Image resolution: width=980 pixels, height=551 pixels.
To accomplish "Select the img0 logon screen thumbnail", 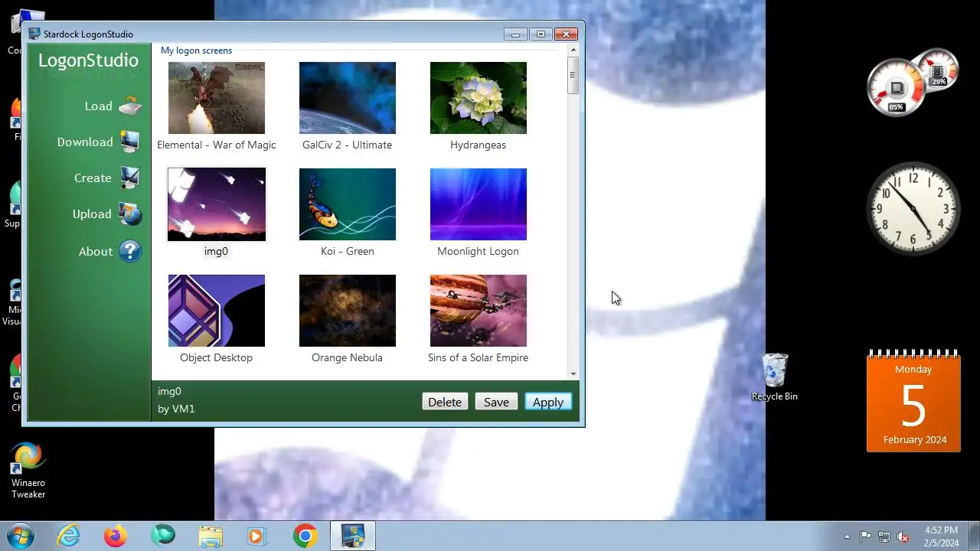I will pos(217,204).
